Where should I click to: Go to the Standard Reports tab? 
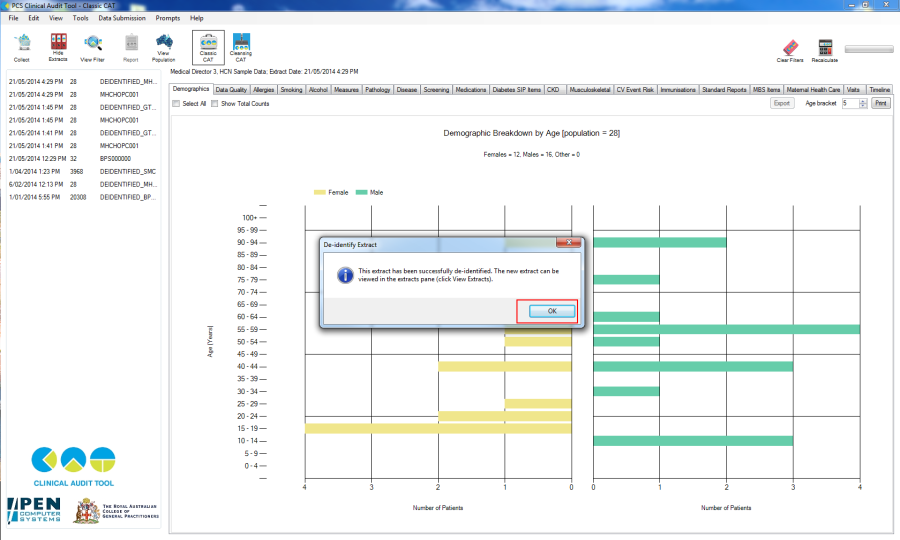724,90
